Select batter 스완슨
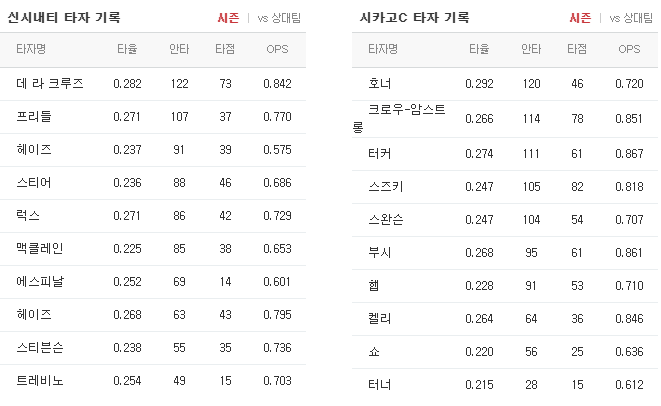 (386, 219)
